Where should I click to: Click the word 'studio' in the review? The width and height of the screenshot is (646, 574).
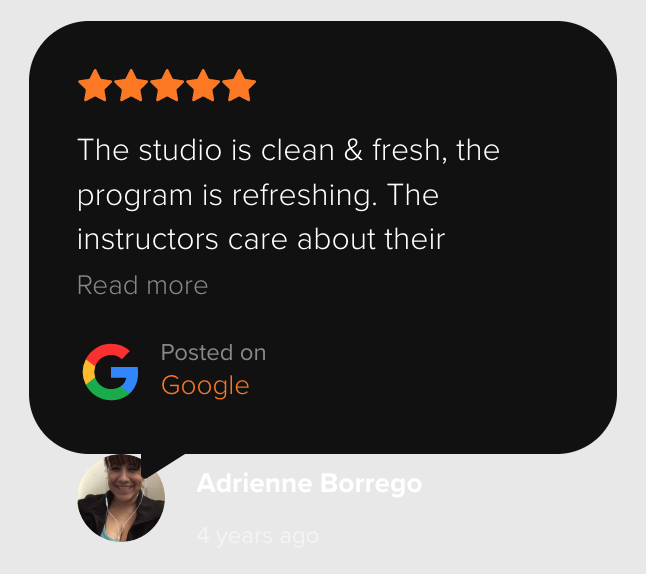[x=180, y=150]
